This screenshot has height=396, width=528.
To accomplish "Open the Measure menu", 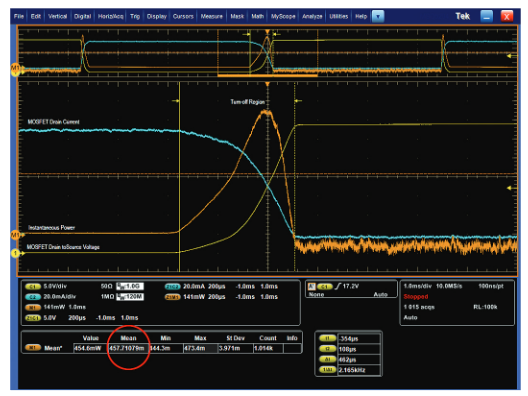I will coord(212,16).
